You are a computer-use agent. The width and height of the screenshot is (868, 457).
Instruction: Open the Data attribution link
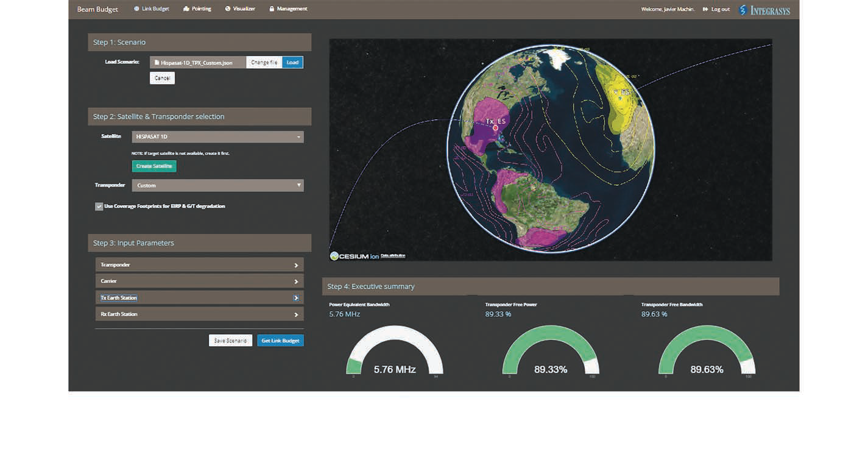393,256
